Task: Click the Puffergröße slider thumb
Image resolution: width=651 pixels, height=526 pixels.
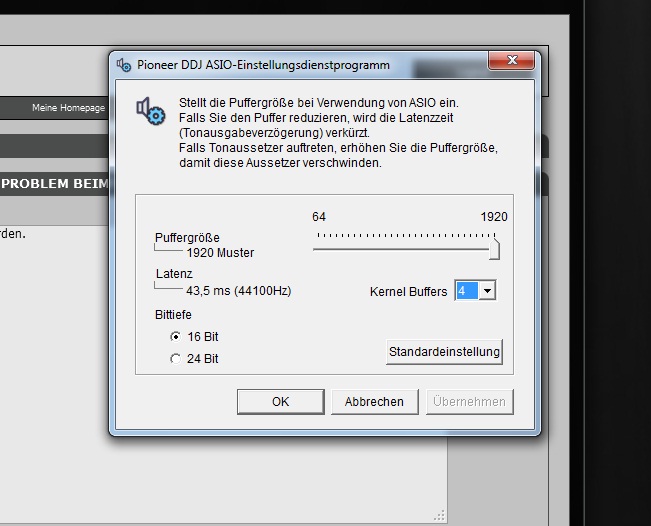Action: coord(494,249)
